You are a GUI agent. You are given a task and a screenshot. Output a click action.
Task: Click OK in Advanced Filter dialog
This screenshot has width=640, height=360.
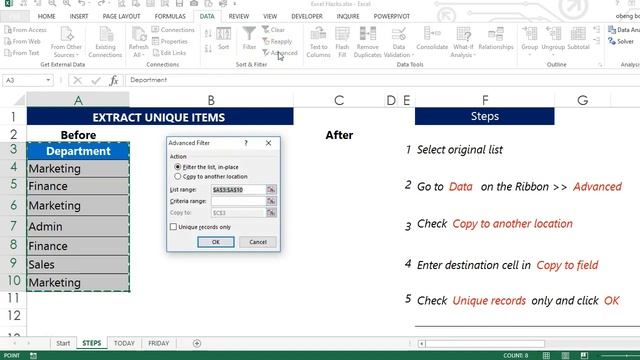point(216,242)
